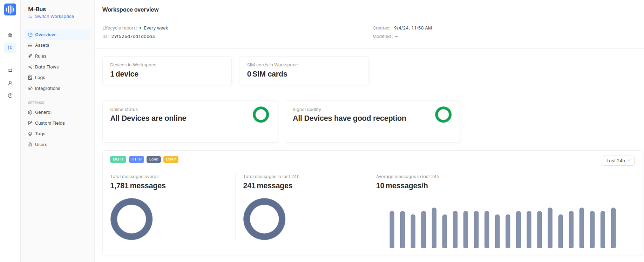Open the home building icon in rail
644x262 pixels.
tap(10, 35)
